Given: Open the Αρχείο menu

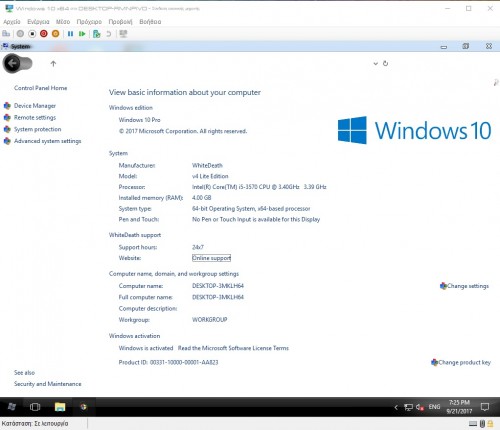Looking at the screenshot, I should pos(12,22).
